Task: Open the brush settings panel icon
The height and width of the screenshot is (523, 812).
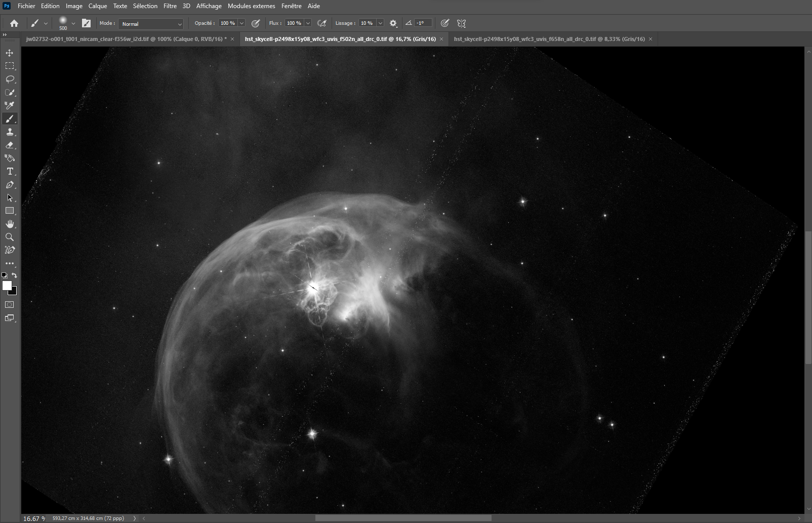Action: [87, 23]
